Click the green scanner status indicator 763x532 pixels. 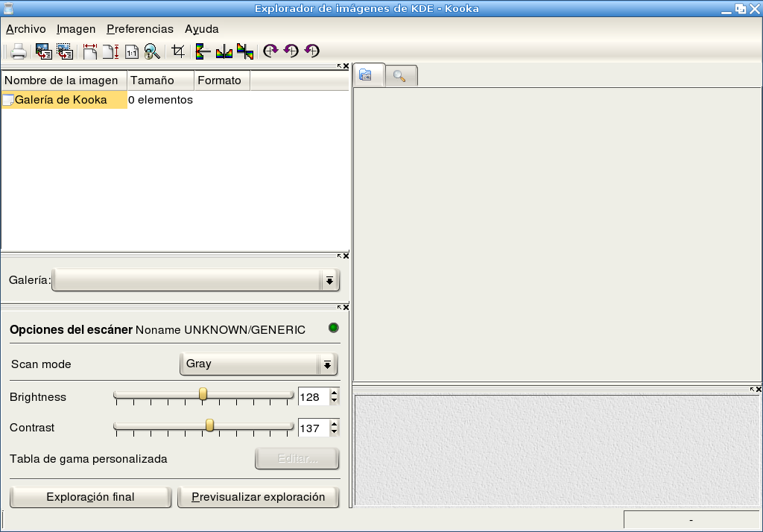pyautogui.click(x=333, y=328)
